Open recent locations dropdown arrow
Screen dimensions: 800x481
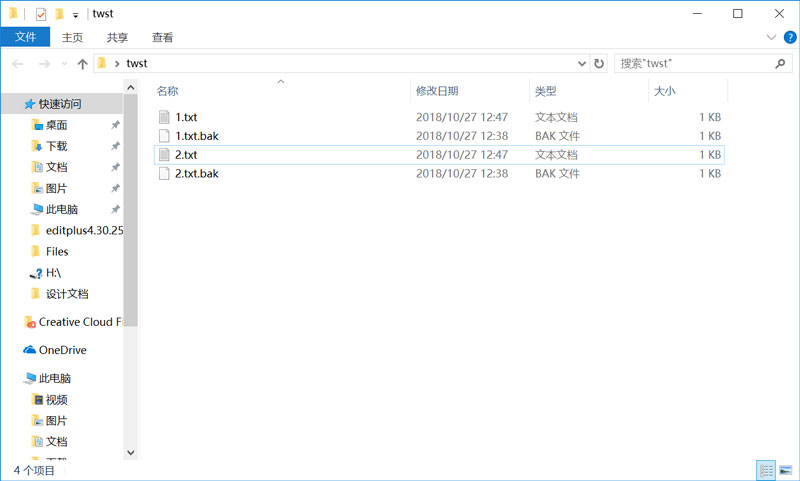pyautogui.click(x=64, y=64)
